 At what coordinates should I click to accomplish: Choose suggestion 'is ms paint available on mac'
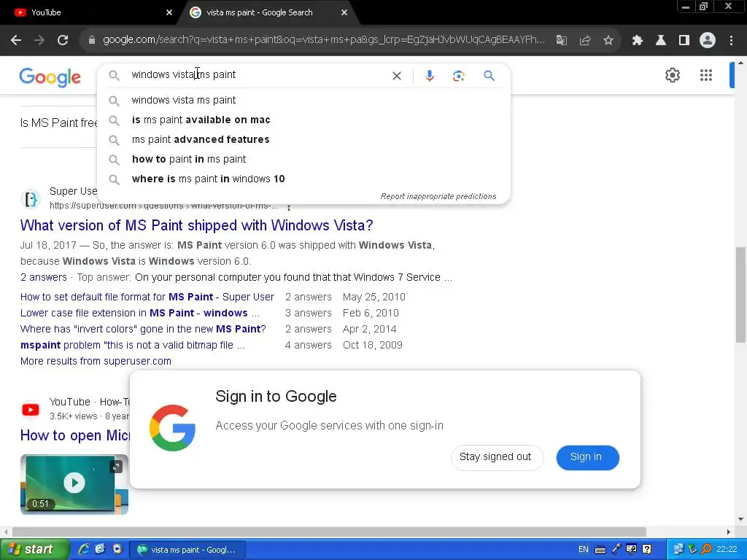coord(303,120)
